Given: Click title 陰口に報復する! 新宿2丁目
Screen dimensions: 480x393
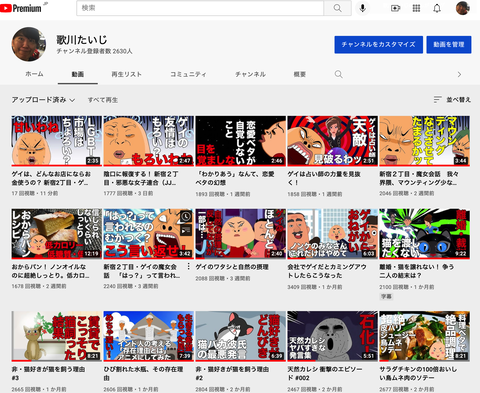Looking at the screenshot, I should (141, 178).
